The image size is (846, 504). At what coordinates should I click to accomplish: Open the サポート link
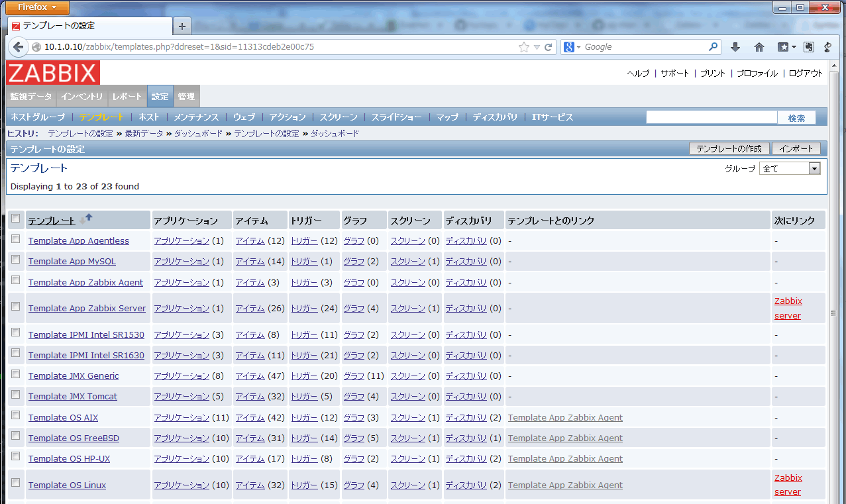pos(675,74)
